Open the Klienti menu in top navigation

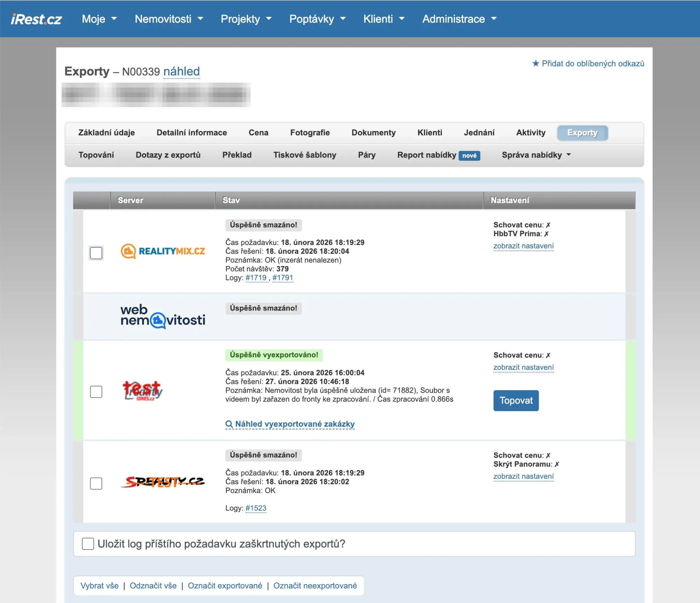pyautogui.click(x=384, y=19)
